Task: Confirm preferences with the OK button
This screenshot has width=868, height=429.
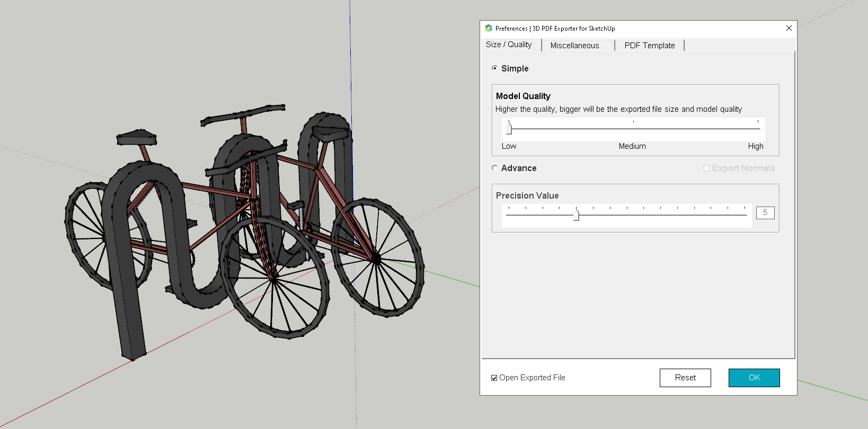Action: [754, 378]
